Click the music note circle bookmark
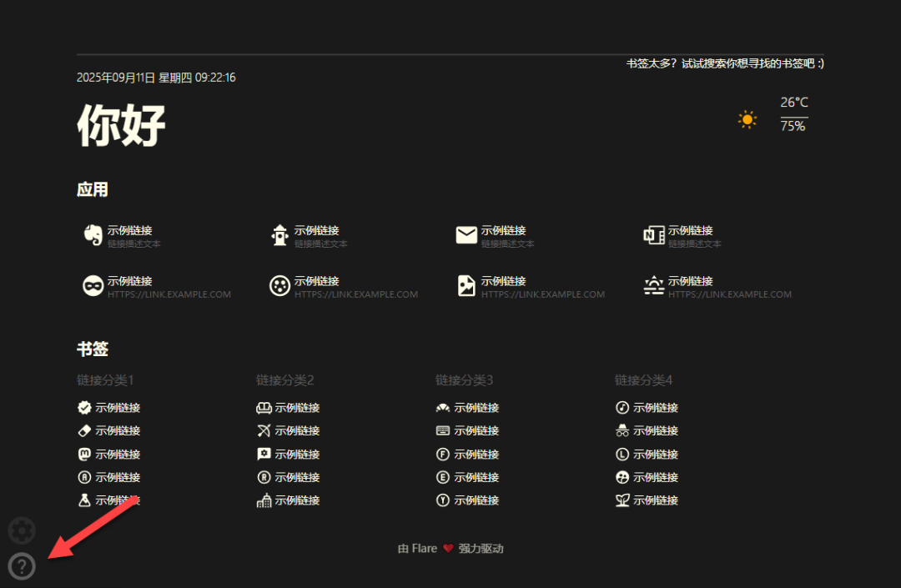 point(647,408)
